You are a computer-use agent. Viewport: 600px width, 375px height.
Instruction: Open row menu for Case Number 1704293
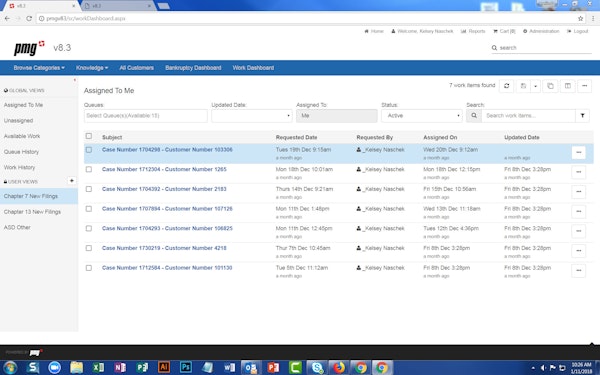[x=579, y=231]
